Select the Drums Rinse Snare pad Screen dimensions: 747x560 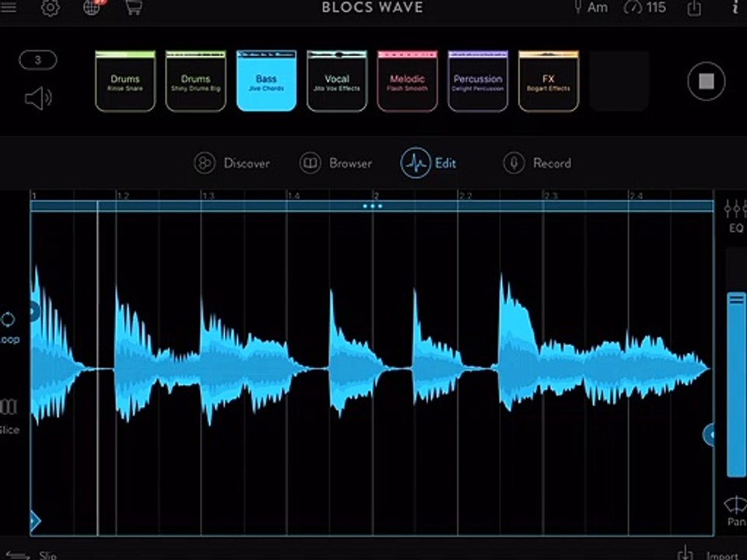click(x=125, y=81)
